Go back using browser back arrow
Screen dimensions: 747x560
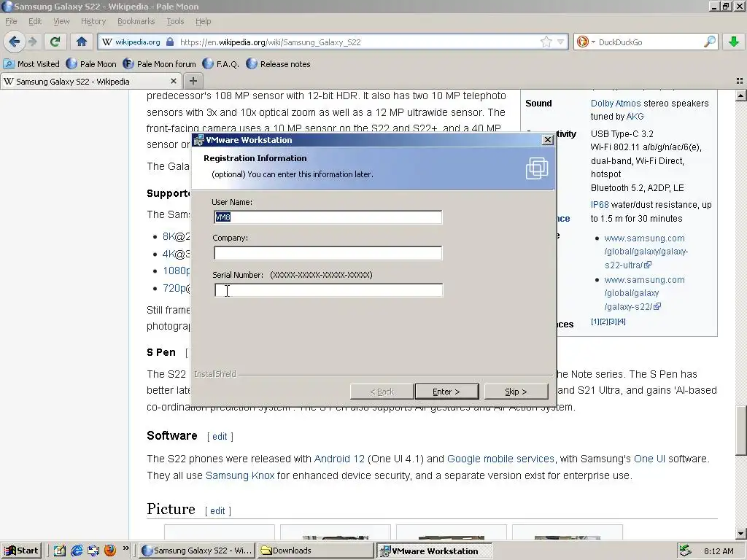(15, 42)
